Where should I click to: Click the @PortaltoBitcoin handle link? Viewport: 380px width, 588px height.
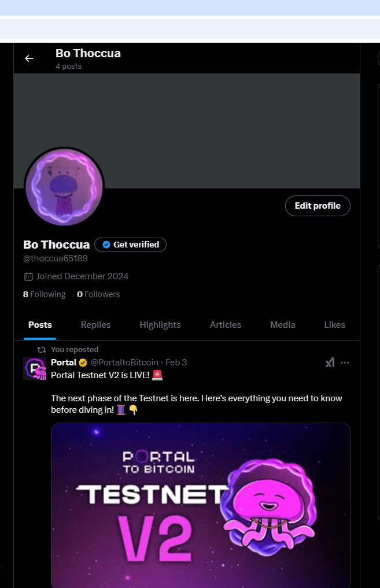pyautogui.click(x=124, y=363)
